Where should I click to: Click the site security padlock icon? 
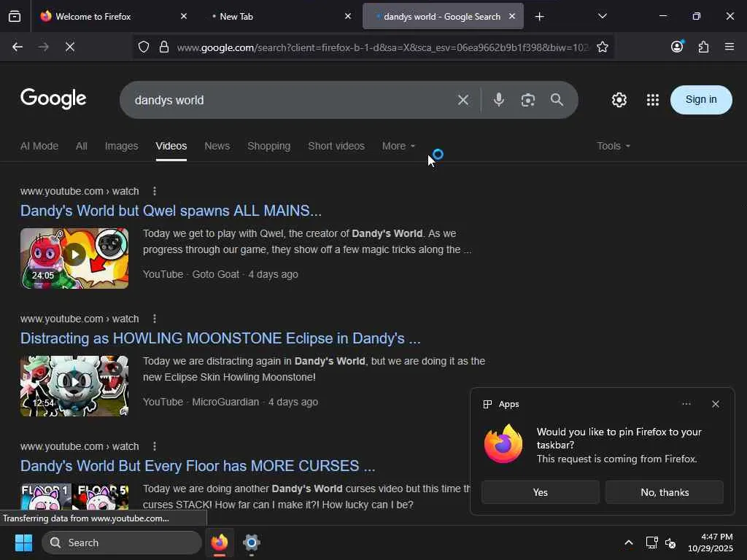click(164, 47)
